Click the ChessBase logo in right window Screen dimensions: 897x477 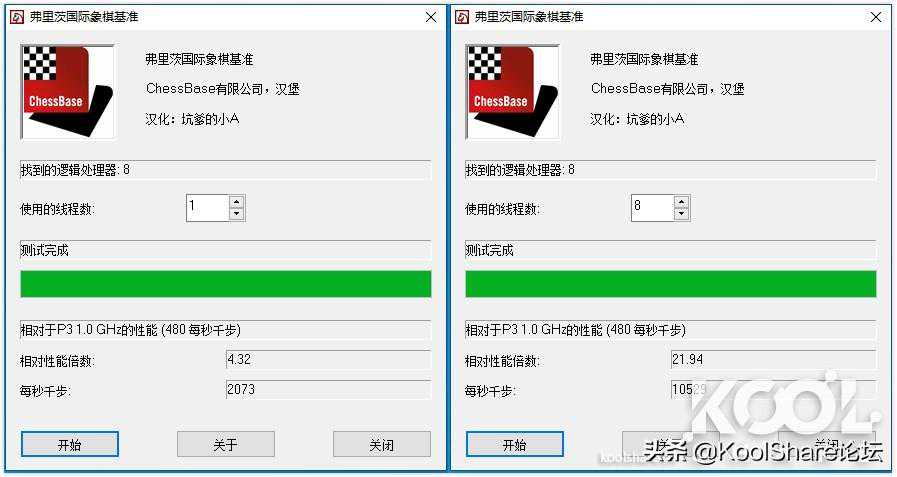coord(512,92)
